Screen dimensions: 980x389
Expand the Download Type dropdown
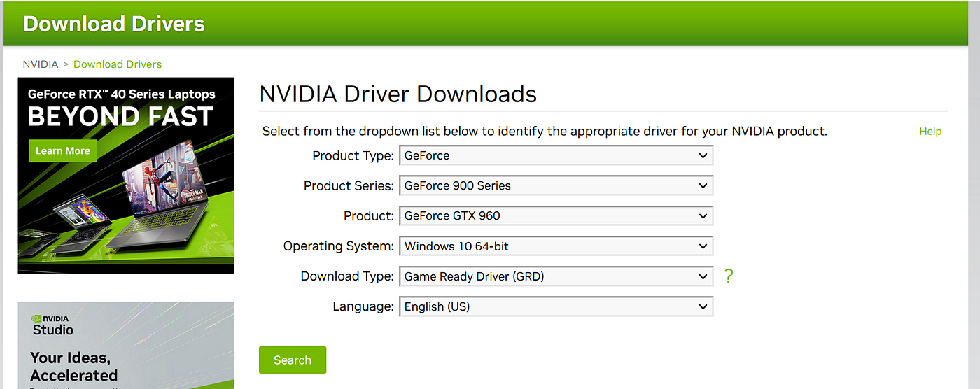556,276
